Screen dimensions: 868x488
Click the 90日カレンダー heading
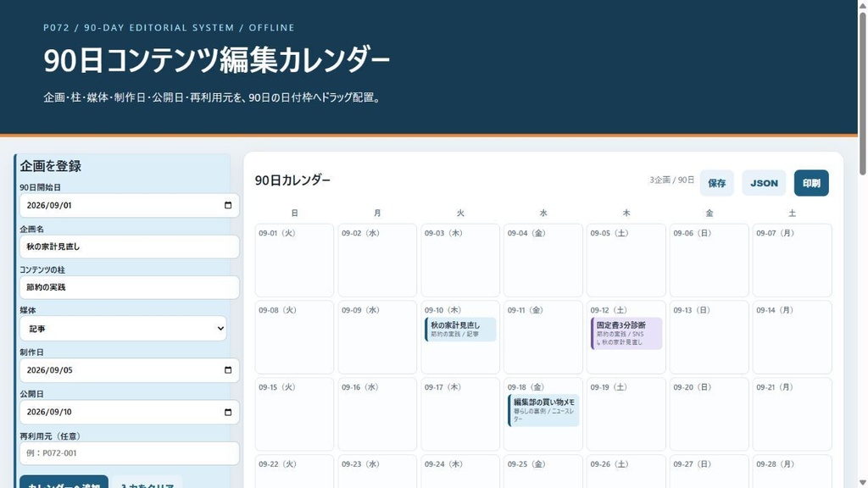tap(292, 180)
